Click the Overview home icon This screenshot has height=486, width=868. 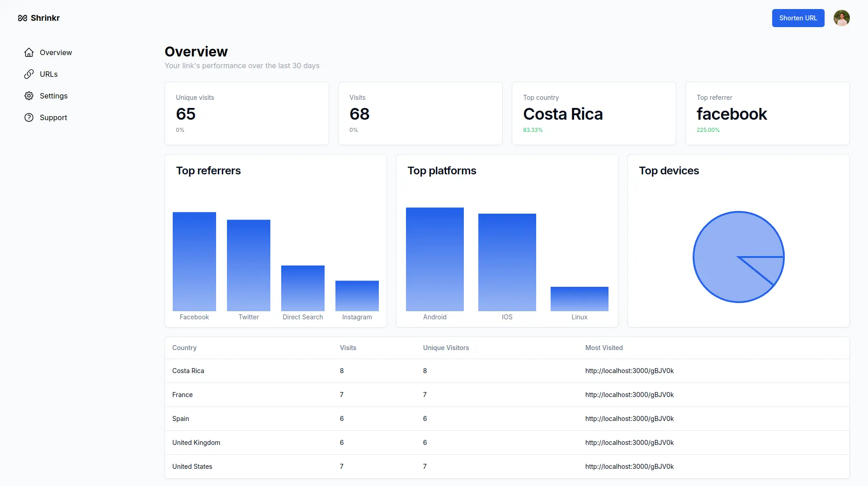coord(29,52)
